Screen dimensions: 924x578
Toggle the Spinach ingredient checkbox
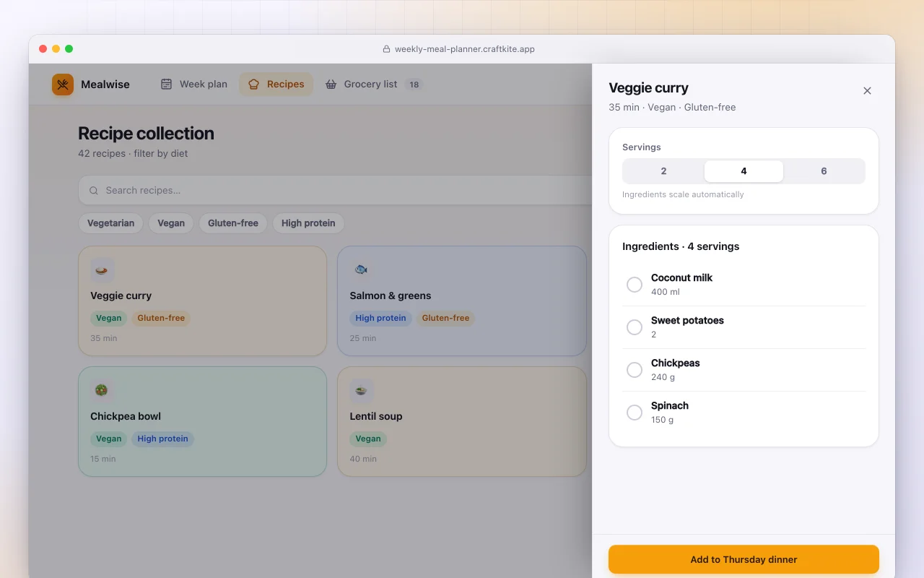coord(635,413)
